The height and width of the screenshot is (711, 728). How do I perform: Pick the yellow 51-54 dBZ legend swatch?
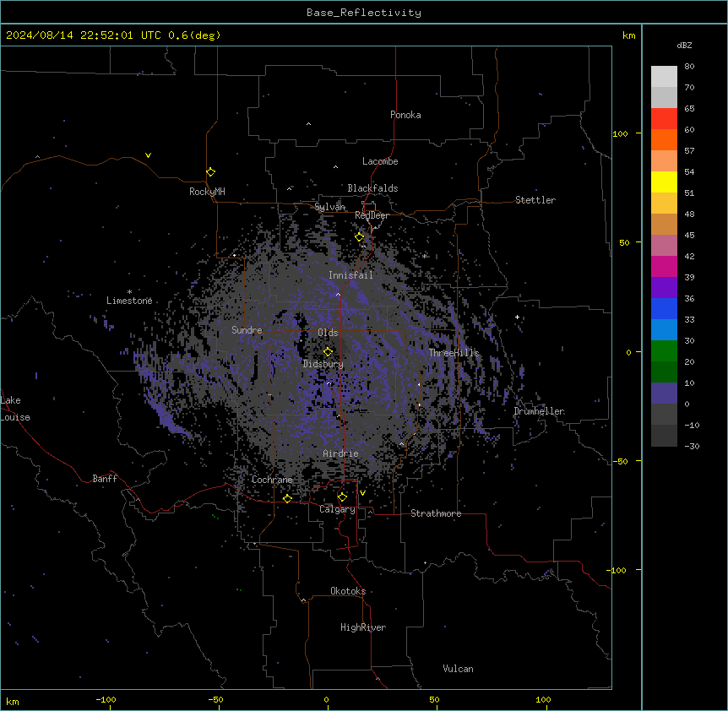coord(664,182)
